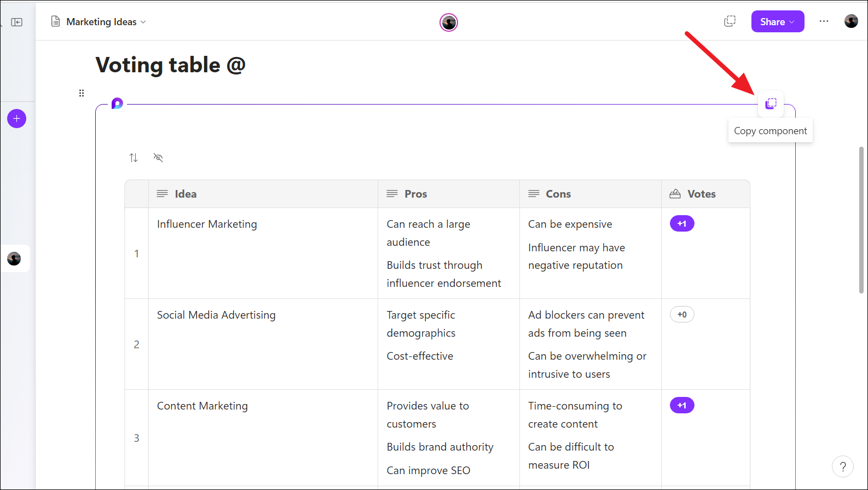This screenshot has width=868, height=490.
Task: Toggle the hide votes eye icon
Action: 158,158
